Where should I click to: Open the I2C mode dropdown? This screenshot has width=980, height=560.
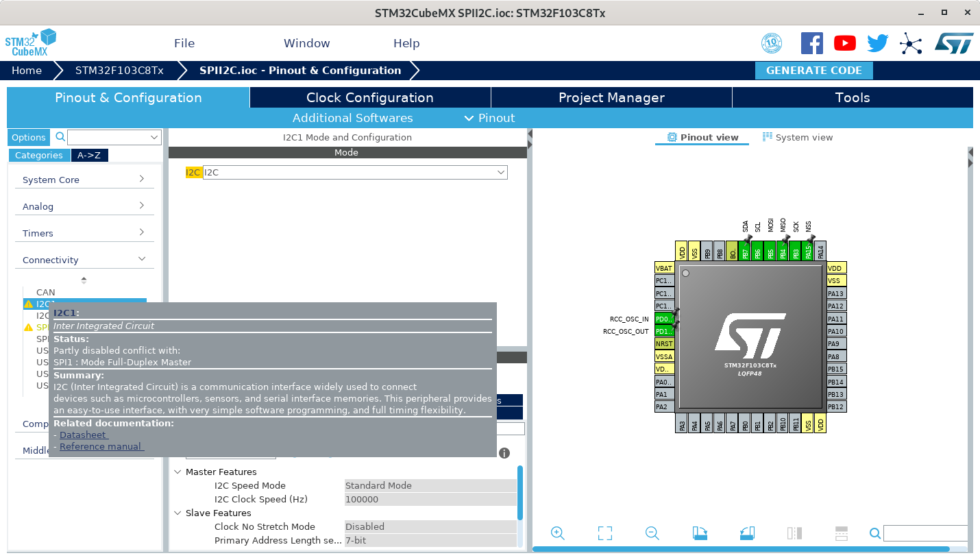click(355, 173)
